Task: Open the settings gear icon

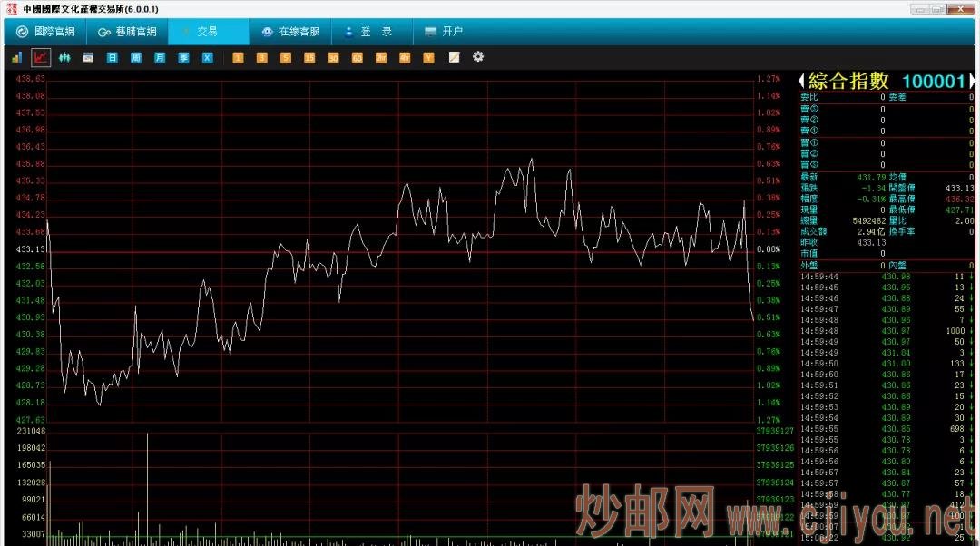Action: (478, 57)
